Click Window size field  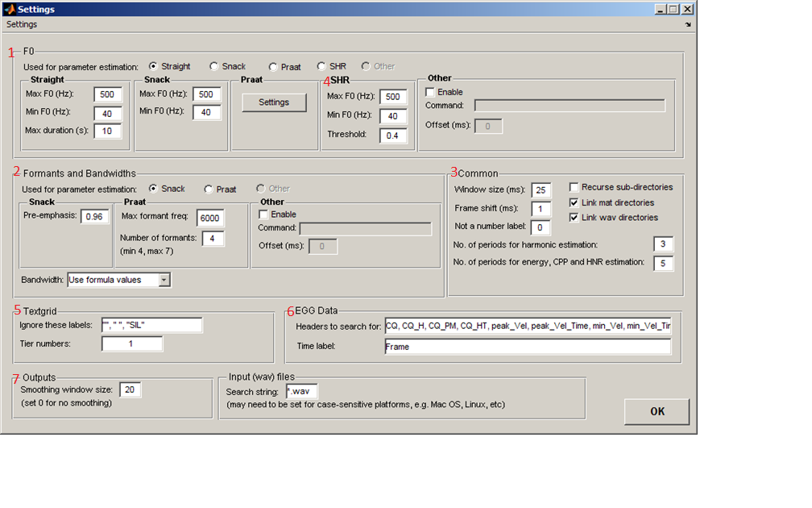coord(541,189)
